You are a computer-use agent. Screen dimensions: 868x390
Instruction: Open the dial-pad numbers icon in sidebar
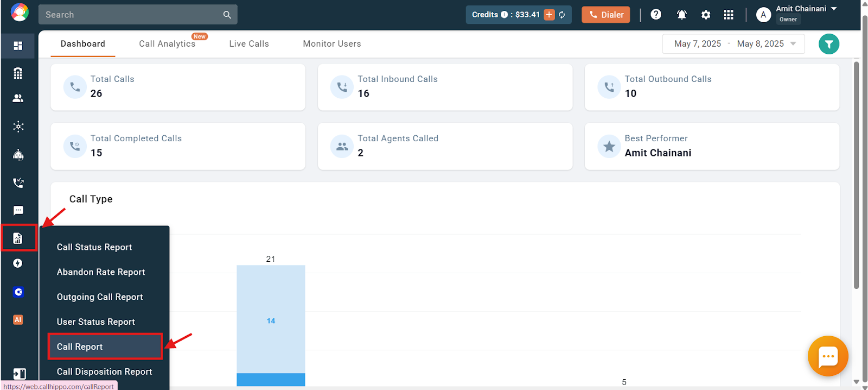coord(18,73)
